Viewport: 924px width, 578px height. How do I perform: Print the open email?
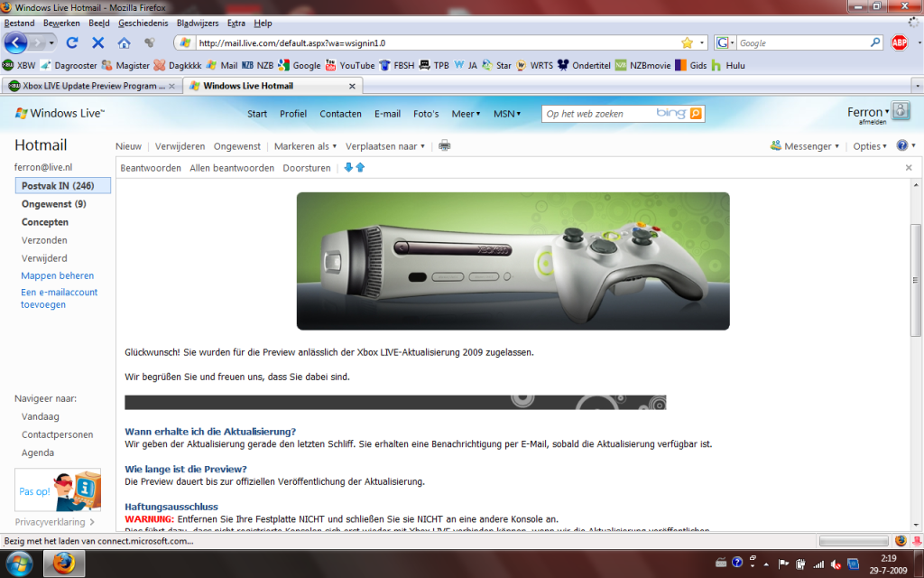[x=444, y=145]
